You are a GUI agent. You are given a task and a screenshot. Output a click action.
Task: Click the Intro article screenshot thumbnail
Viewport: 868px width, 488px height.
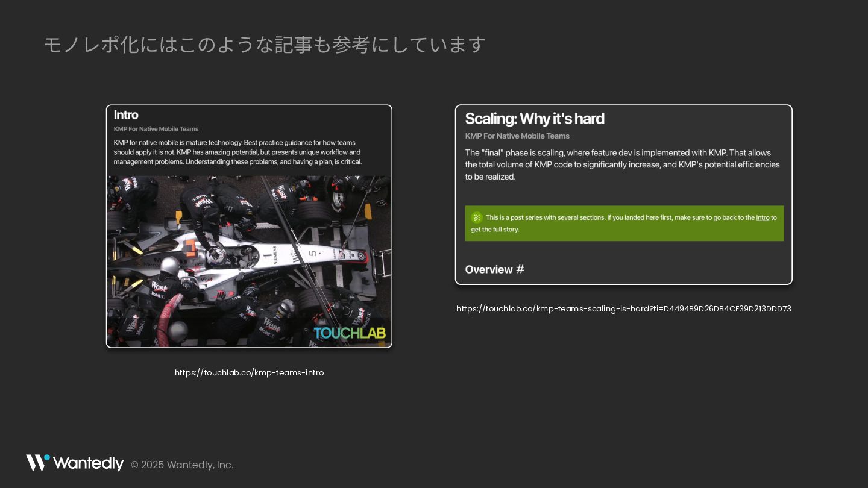pyautogui.click(x=249, y=226)
